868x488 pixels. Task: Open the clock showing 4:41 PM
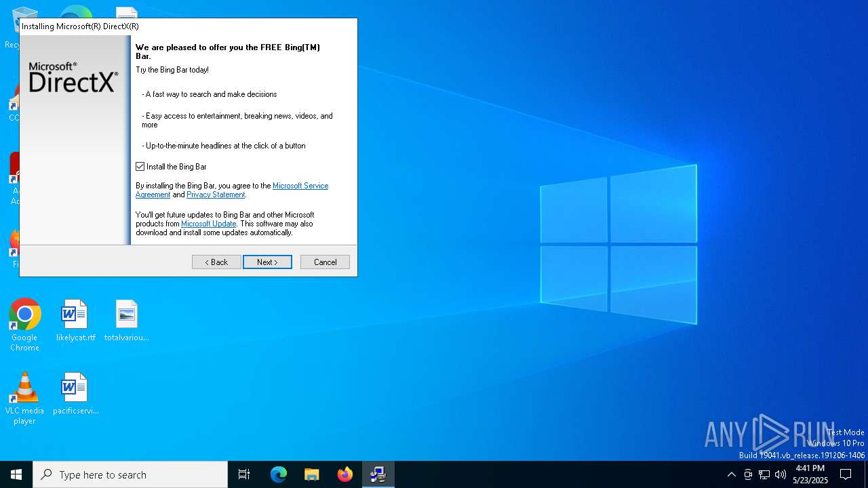(810, 474)
